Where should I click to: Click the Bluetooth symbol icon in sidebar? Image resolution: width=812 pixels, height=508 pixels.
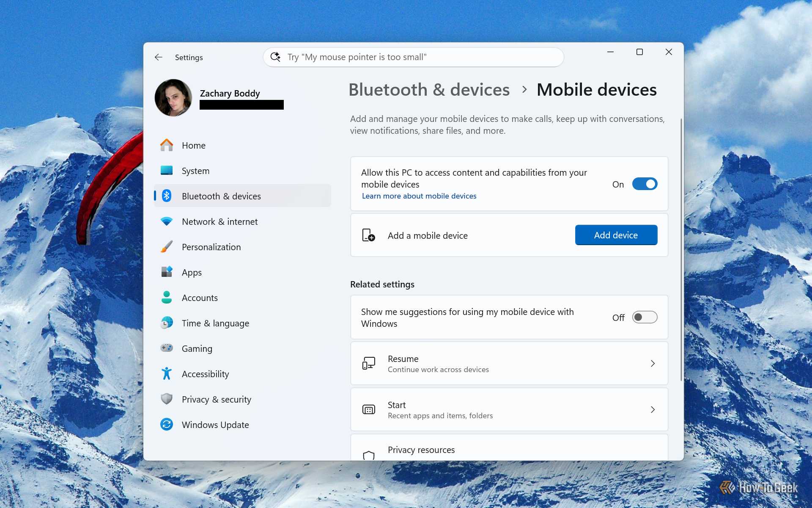tap(167, 196)
